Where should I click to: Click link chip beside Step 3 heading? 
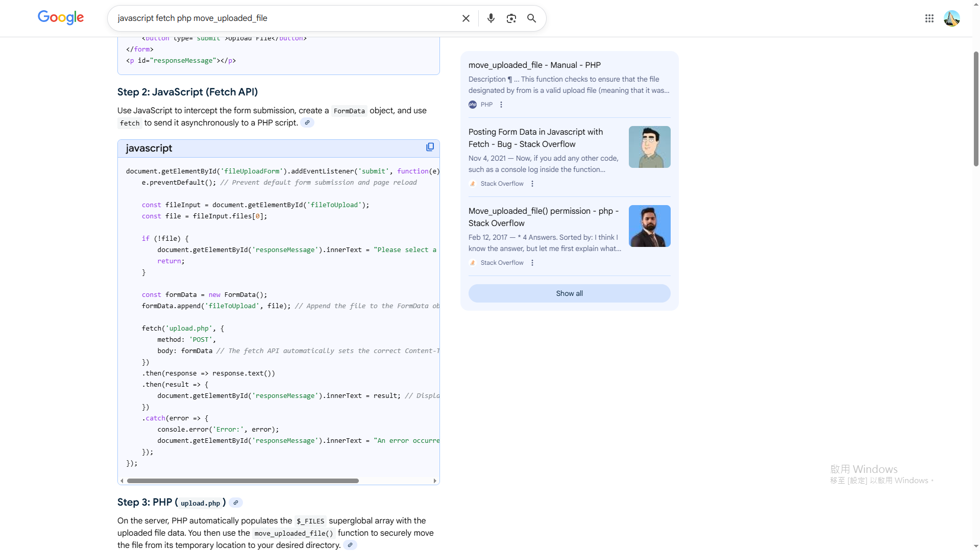pos(235,503)
